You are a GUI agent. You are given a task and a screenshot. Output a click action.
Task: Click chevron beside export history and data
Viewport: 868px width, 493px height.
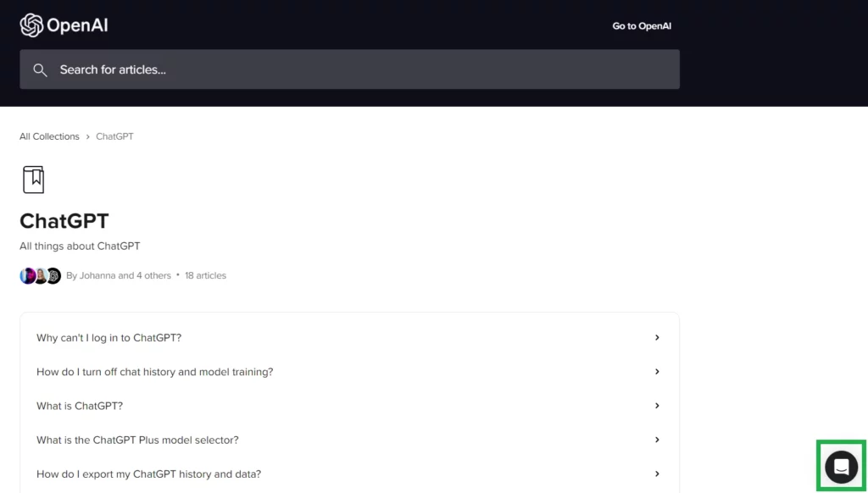(x=657, y=474)
